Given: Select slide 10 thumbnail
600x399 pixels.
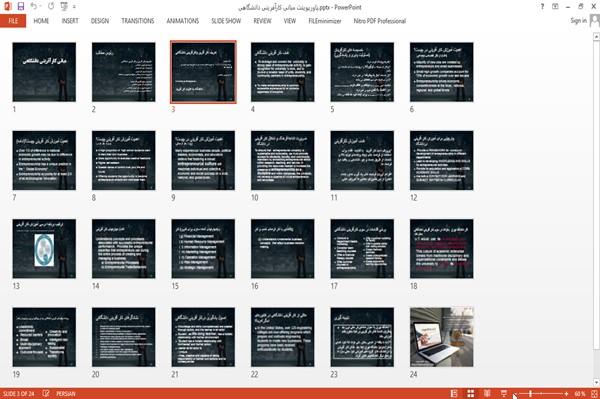Looking at the screenshot, I should (282, 160).
